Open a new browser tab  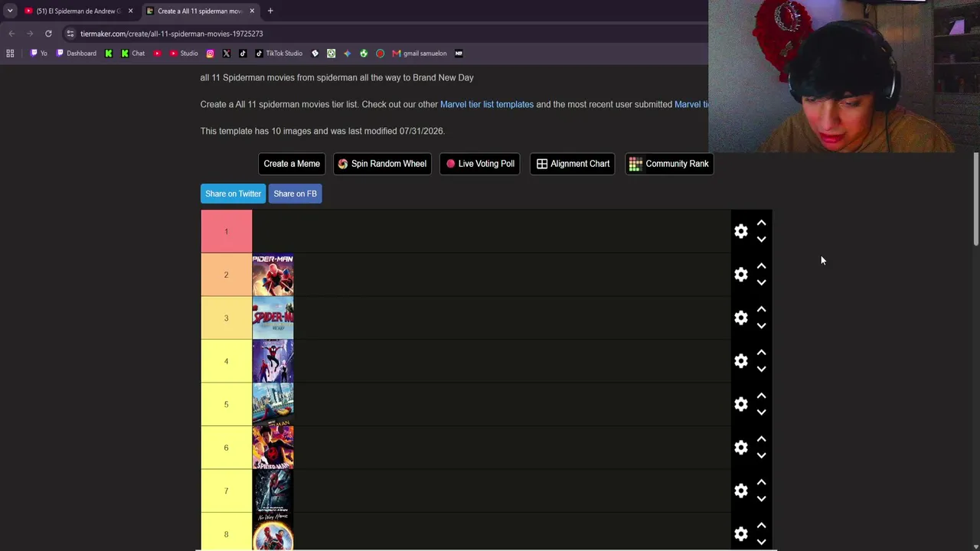(x=270, y=11)
